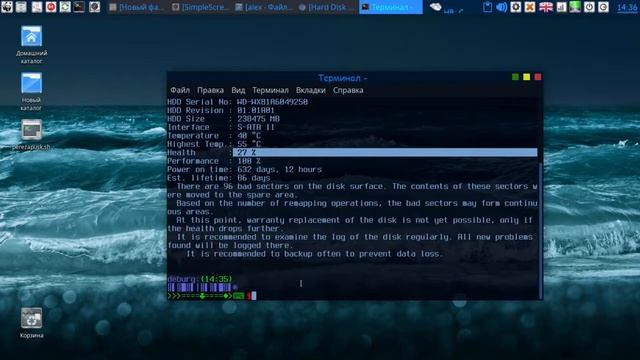Open the panda applications menu icon
The image size is (640, 360).
pyautogui.click(x=7, y=7)
